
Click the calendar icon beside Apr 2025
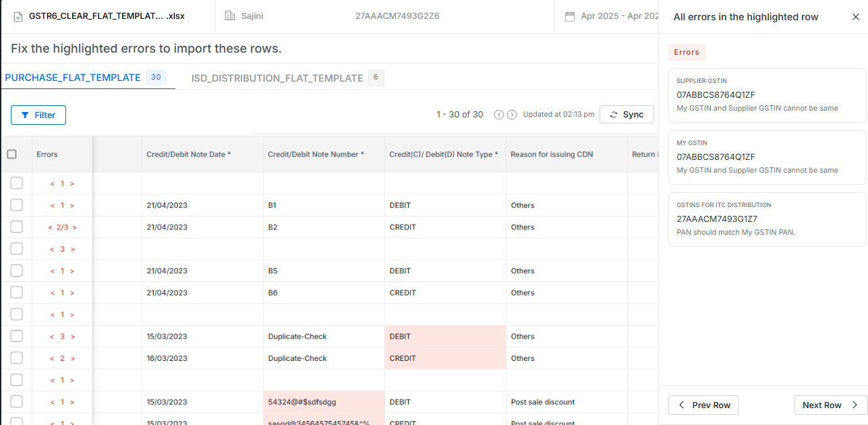(570, 16)
